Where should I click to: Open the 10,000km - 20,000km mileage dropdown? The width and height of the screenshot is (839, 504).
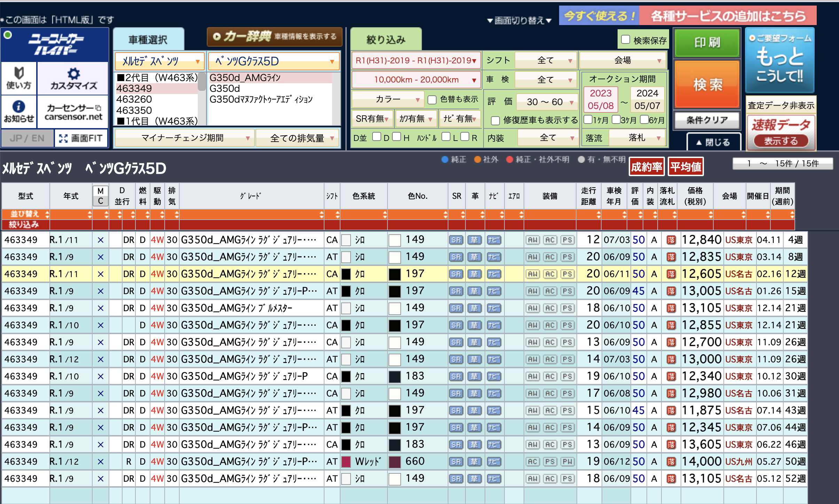point(416,80)
